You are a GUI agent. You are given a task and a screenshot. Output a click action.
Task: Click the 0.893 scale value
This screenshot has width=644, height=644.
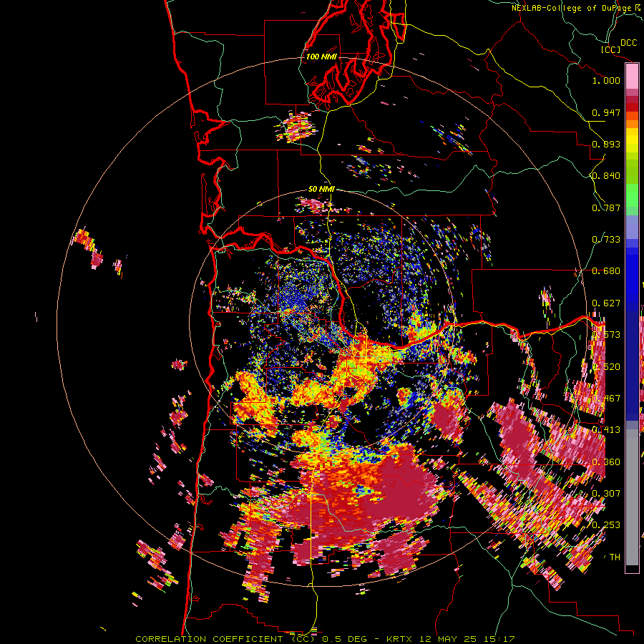[606, 144]
